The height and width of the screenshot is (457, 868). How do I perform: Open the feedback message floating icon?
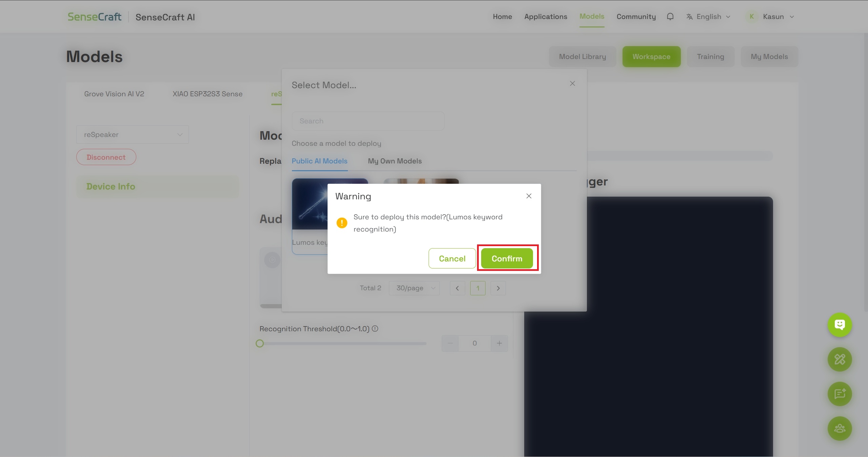click(840, 394)
